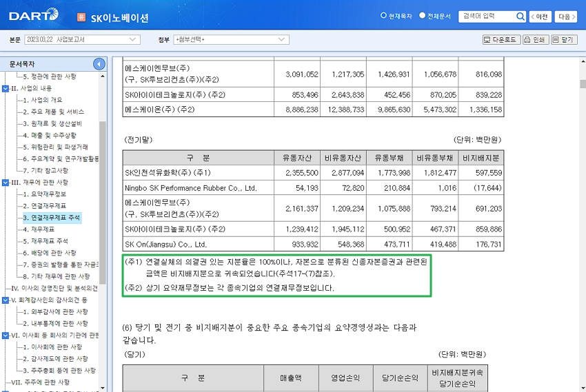This screenshot has width=586, height=392.
Task: Collapse the III. 재무에 관한 사항 node
Action: pyautogui.click(x=6, y=183)
